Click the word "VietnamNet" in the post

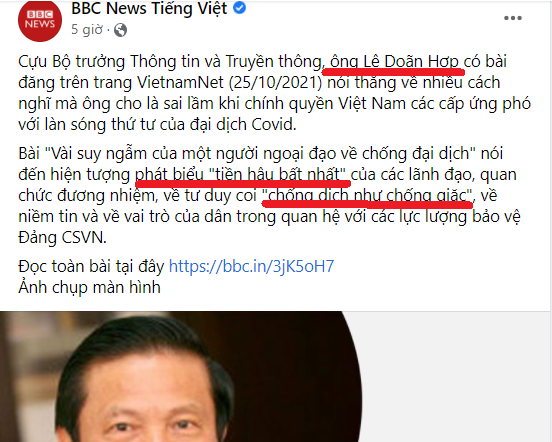point(180,83)
